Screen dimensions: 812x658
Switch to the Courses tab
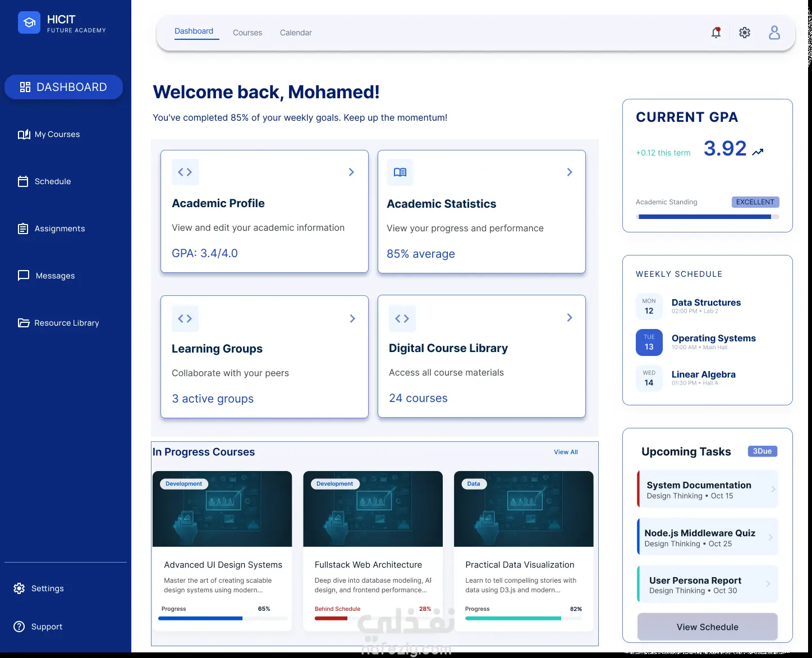tap(247, 33)
